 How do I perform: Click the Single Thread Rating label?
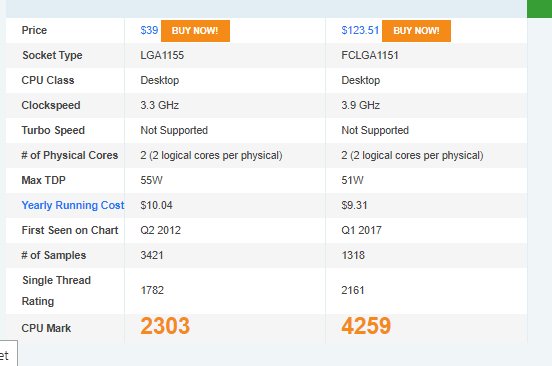click(56, 291)
